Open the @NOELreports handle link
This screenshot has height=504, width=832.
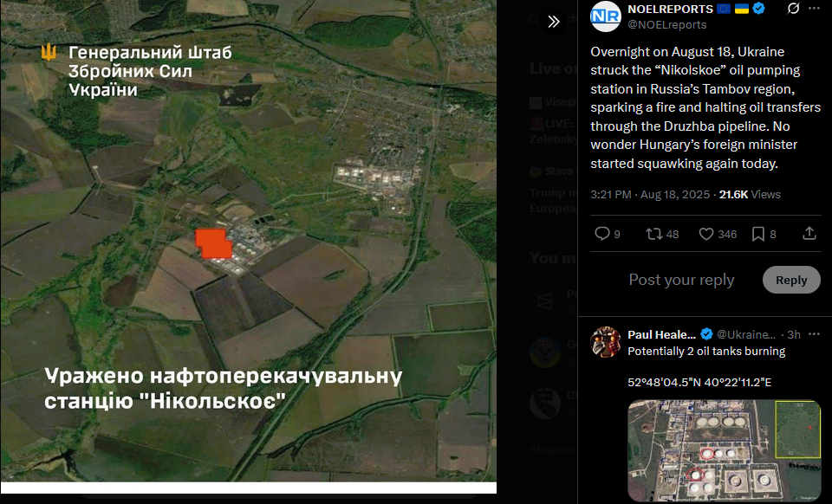[x=667, y=25]
